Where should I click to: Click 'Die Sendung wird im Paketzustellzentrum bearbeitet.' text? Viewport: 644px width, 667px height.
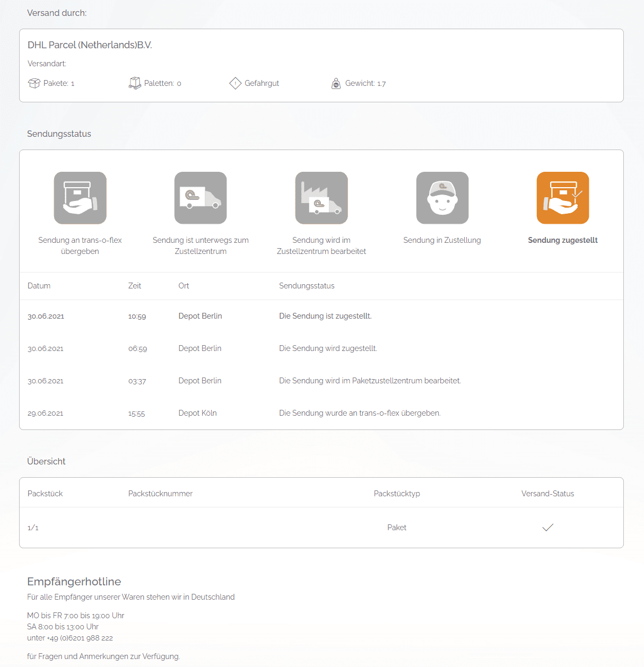370,381
